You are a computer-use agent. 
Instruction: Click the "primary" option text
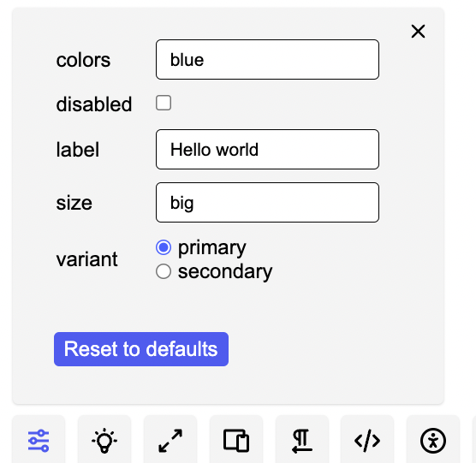pyautogui.click(x=212, y=248)
